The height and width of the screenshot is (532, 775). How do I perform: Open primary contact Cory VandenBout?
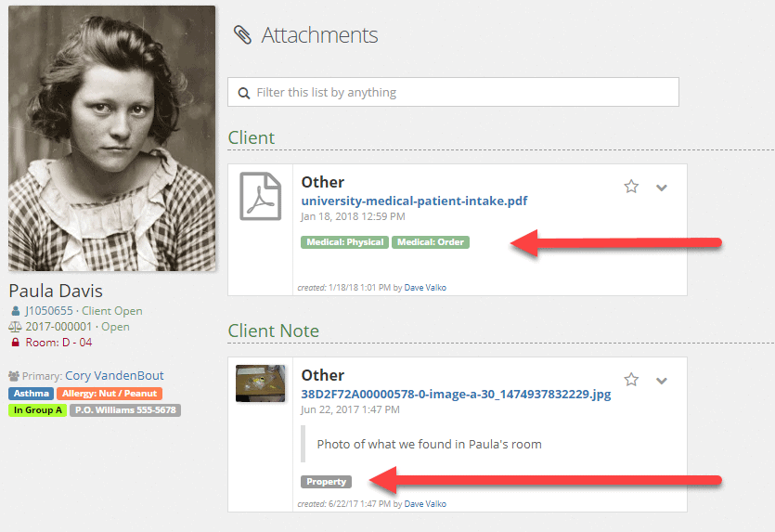coord(114,376)
